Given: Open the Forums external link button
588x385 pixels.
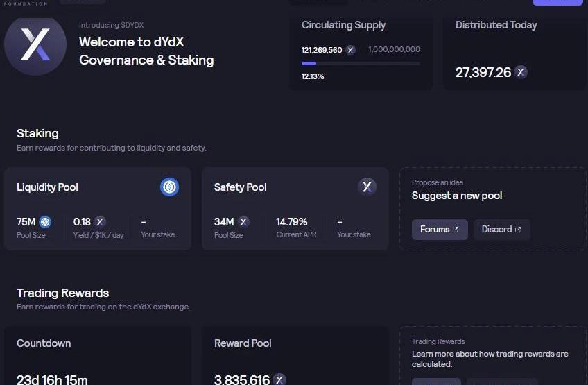Looking at the screenshot, I should tap(440, 230).
